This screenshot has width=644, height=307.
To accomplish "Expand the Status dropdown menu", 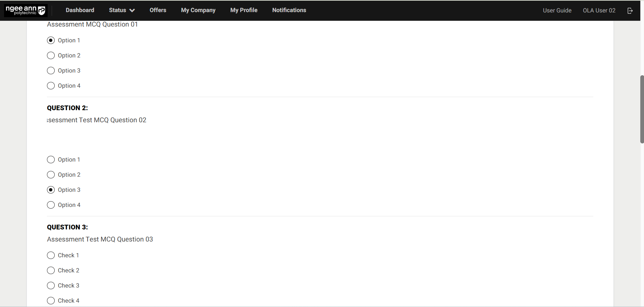I will (121, 10).
